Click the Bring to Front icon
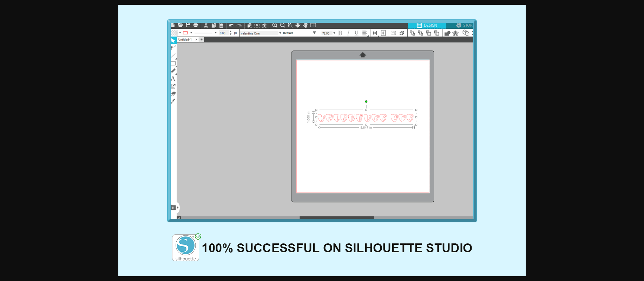The image size is (644, 281). 412,33
